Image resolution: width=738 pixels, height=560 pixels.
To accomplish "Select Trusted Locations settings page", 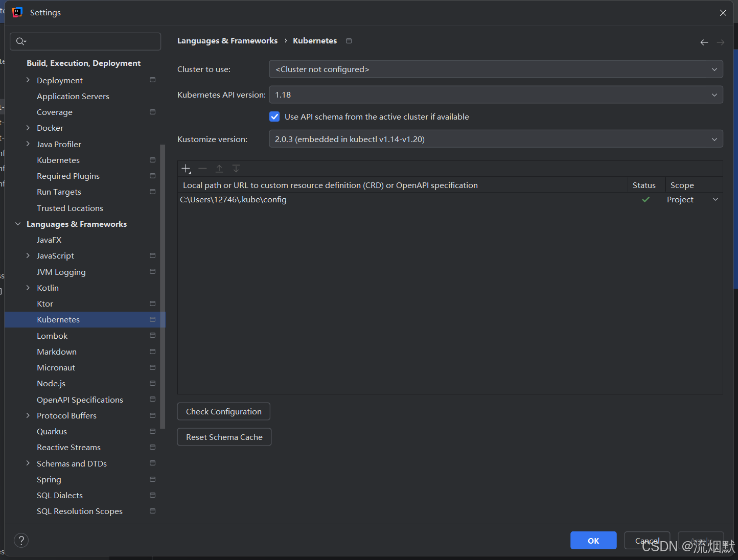I will coord(70,208).
